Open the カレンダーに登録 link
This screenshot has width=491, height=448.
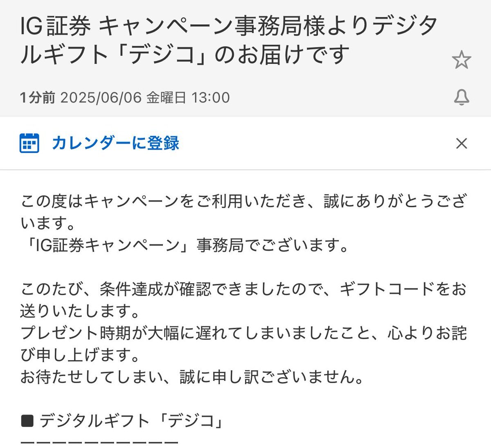115,143
